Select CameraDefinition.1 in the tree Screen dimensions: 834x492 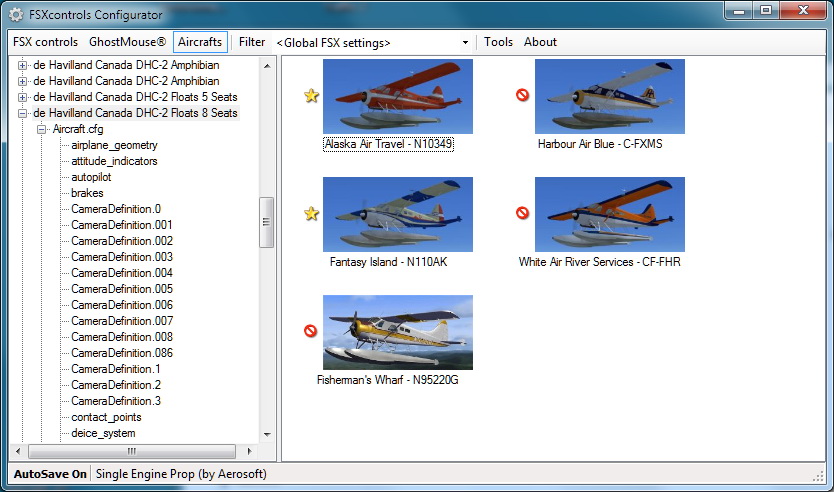115,369
